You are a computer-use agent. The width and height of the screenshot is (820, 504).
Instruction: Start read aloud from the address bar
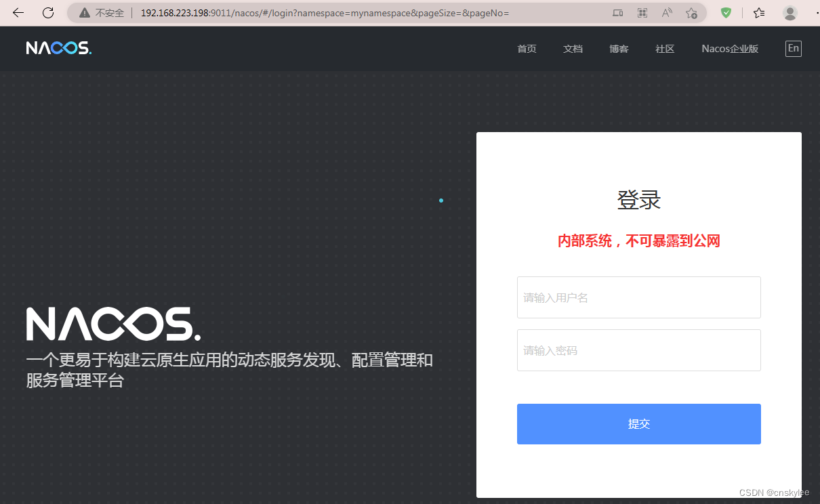coord(667,13)
